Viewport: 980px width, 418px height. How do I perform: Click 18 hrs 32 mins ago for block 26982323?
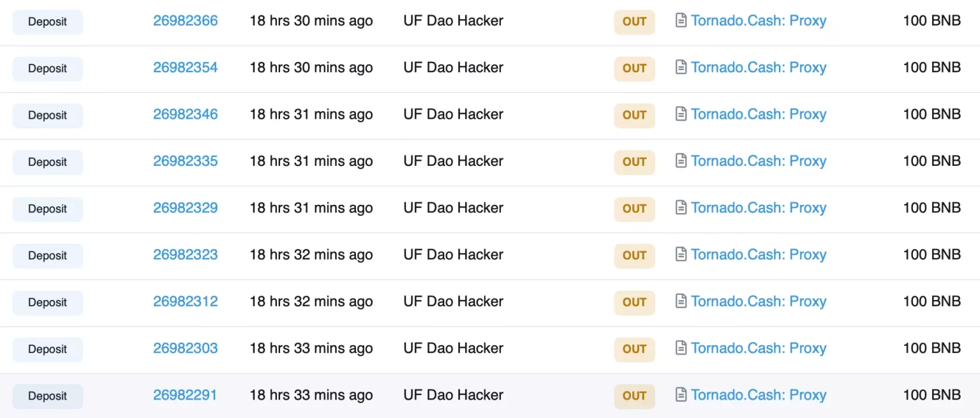(311, 255)
